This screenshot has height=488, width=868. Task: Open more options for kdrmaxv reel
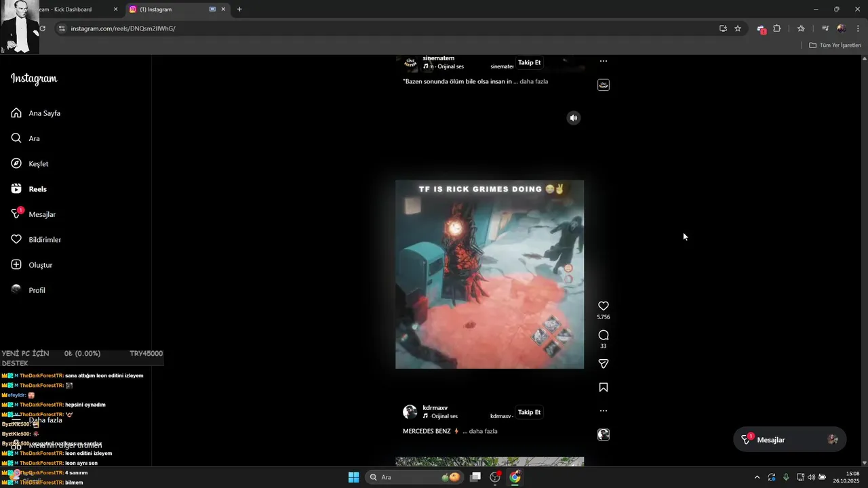point(604,411)
